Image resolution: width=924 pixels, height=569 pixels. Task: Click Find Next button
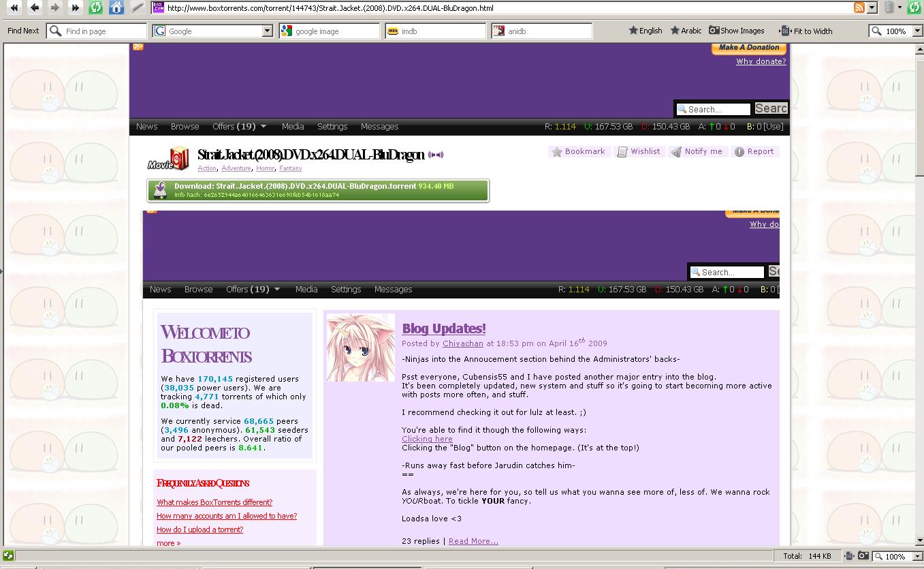point(23,31)
